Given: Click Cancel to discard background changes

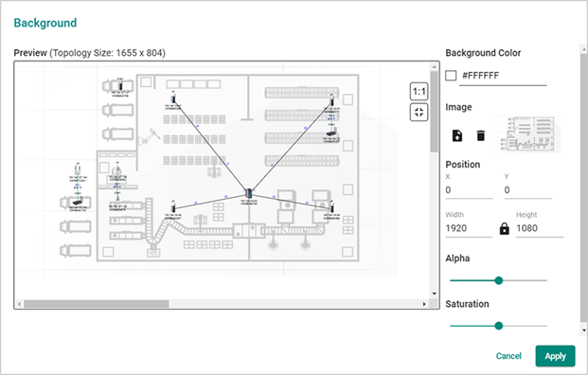Looking at the screenshot, I should tap(508, 356).
